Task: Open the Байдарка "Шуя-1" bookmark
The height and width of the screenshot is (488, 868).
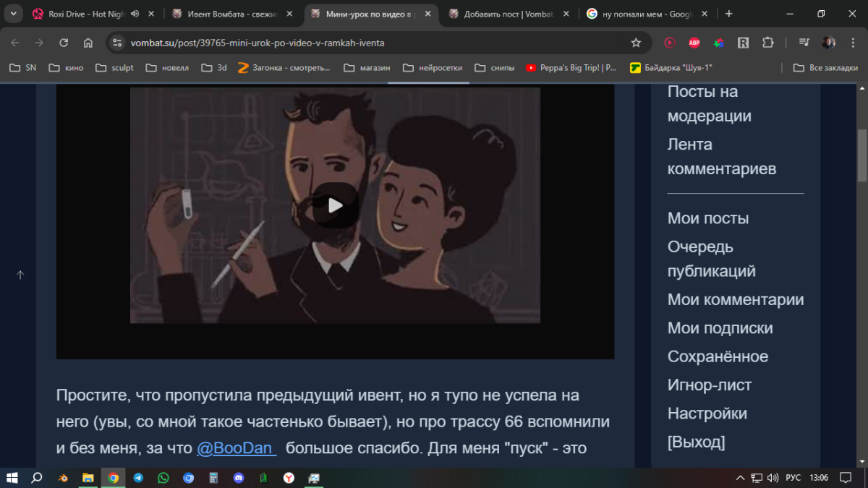Action: [671, 68]
